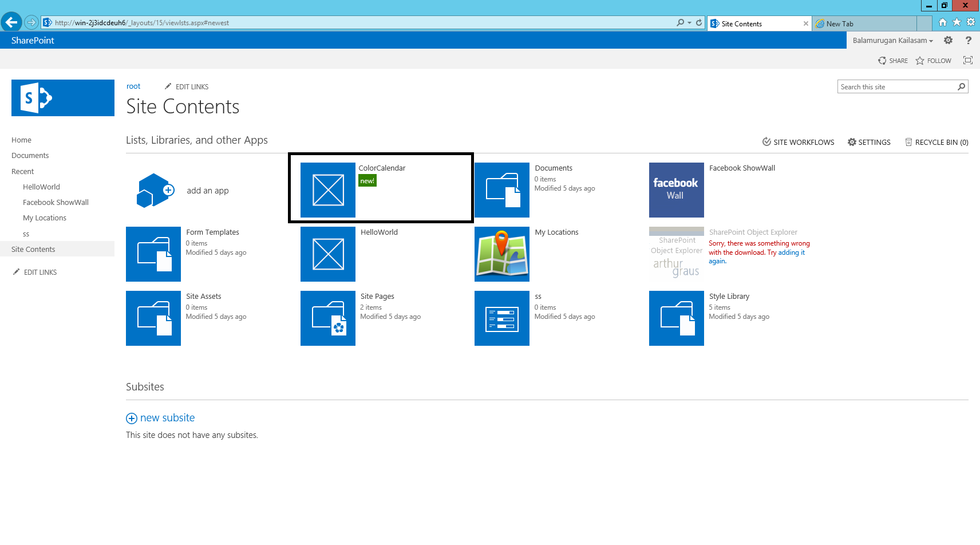The image size is (980, 545).
Task: Click EDIT LINKS beside root breadcrumb
Action: tap(187, 86)
